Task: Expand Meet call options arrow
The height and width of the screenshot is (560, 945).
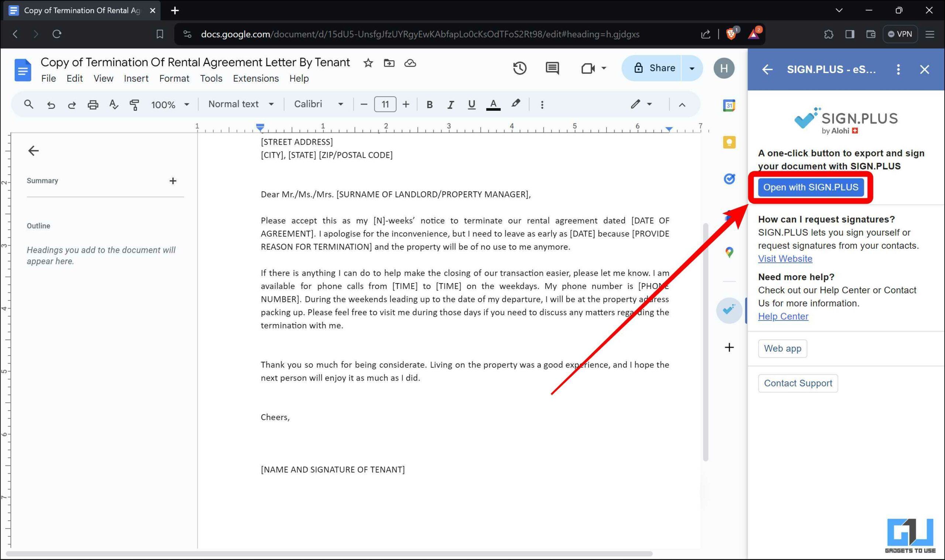Action: 604,68
